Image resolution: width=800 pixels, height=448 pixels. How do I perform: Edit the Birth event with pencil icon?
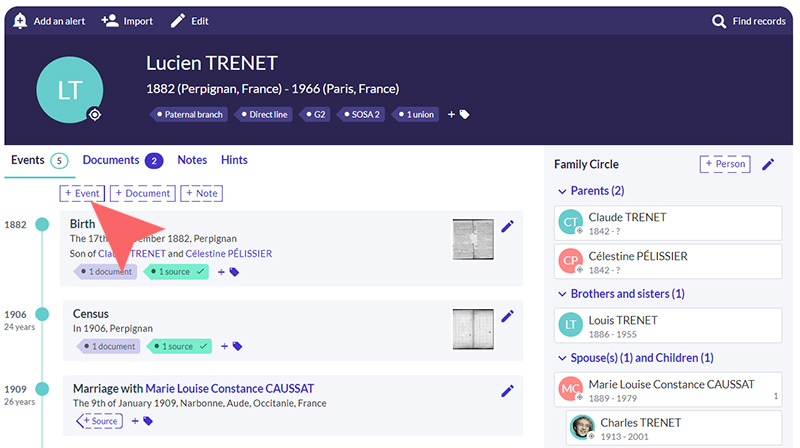point(507,226)
